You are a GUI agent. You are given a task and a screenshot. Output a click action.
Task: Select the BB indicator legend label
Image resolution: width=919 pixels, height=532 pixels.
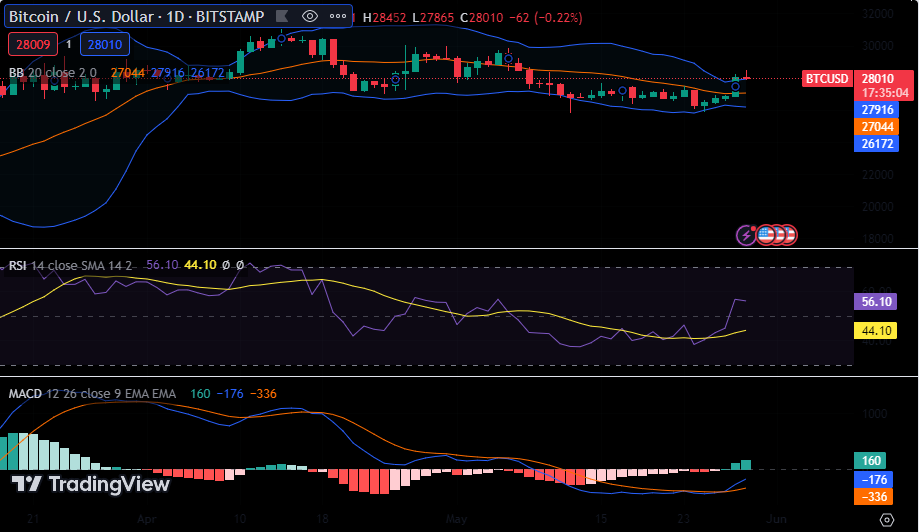pyautogui.click(x=16, y=72)
